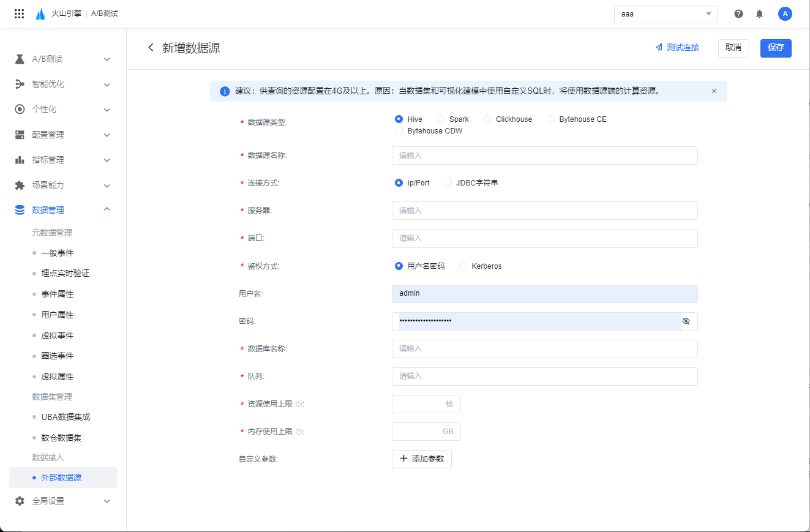Click the A/B测试 flask icon in sidebar
The width and height of the screenshot is (810, 532).
[x=20, y=59]
